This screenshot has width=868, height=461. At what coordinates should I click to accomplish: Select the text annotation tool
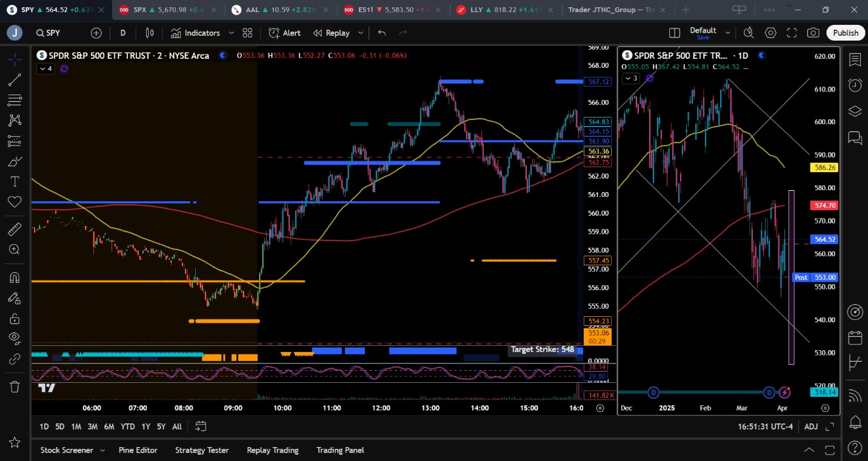pos(15,182)
